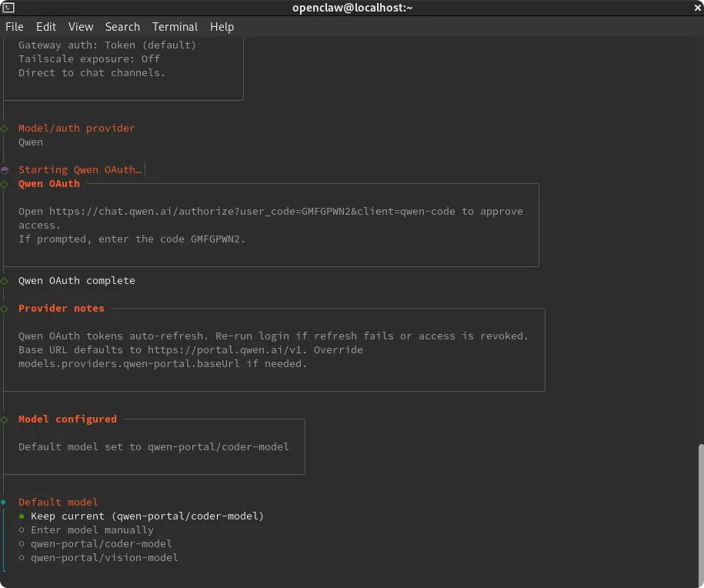Screen dimensions: 704x588
Task: Open the File menu
Action: coord(15,27)
